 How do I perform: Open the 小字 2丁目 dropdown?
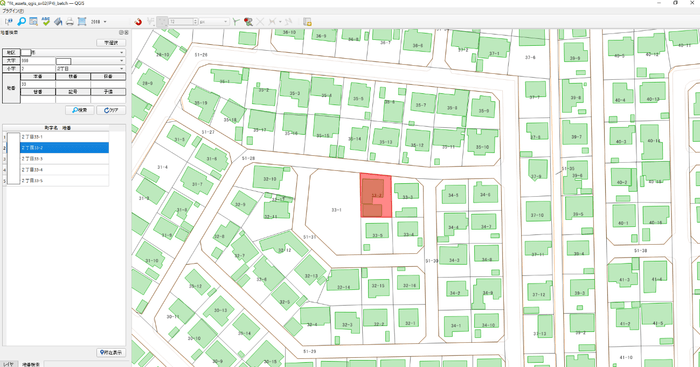[91, 69]
